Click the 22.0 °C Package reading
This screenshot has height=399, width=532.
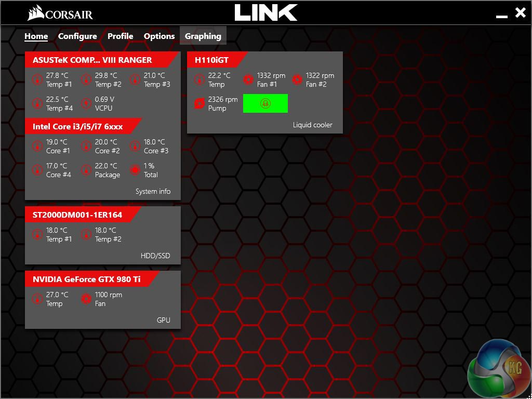coord(107,170)
